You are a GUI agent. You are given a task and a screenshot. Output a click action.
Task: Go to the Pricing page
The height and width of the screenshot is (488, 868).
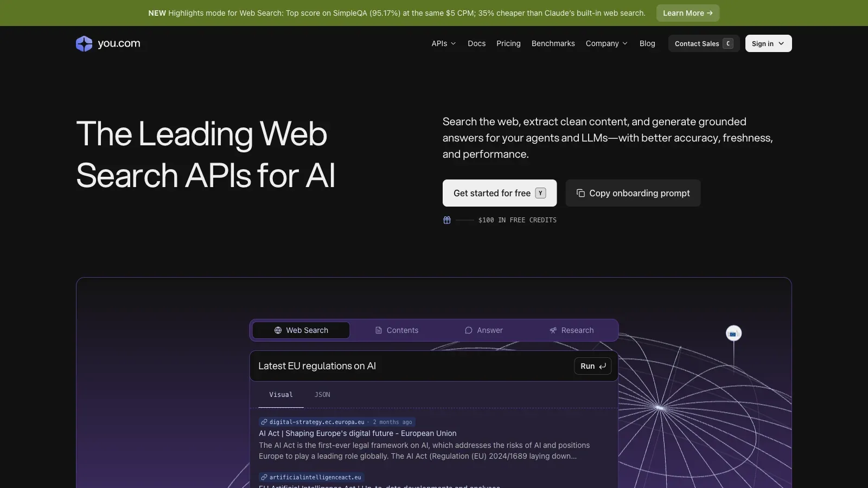click(x=508, y=43)
